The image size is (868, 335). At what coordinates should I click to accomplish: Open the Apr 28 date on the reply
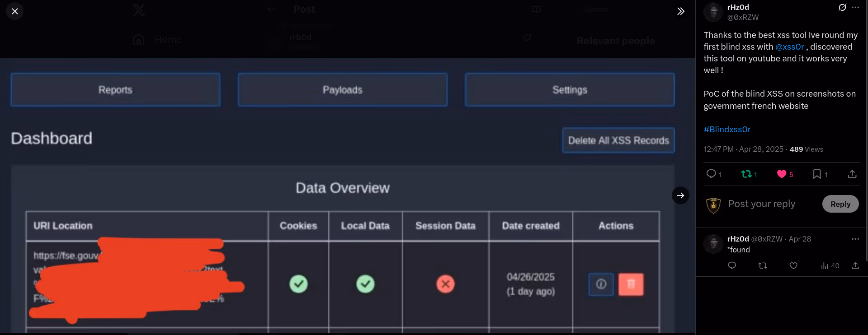[800, 239]
